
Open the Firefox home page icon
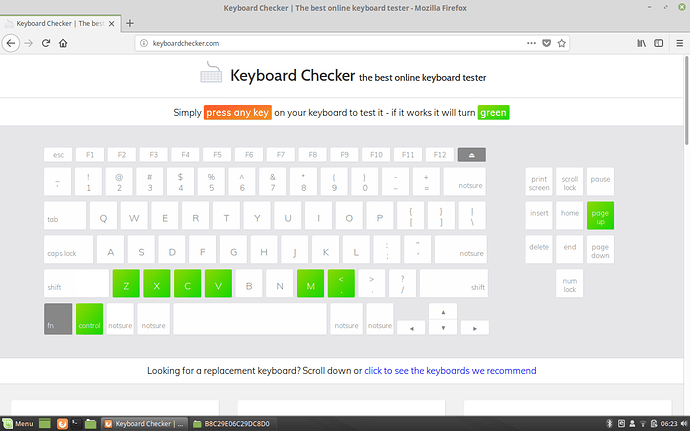point(63,43)
